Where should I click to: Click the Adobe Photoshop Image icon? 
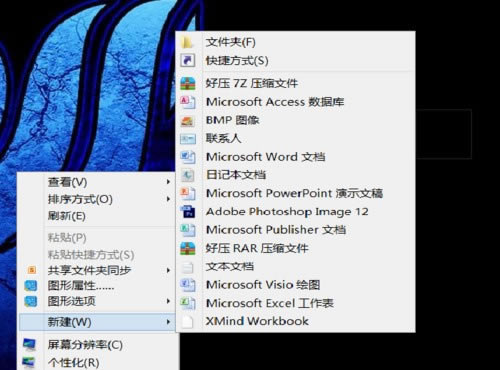coord(188,212)
